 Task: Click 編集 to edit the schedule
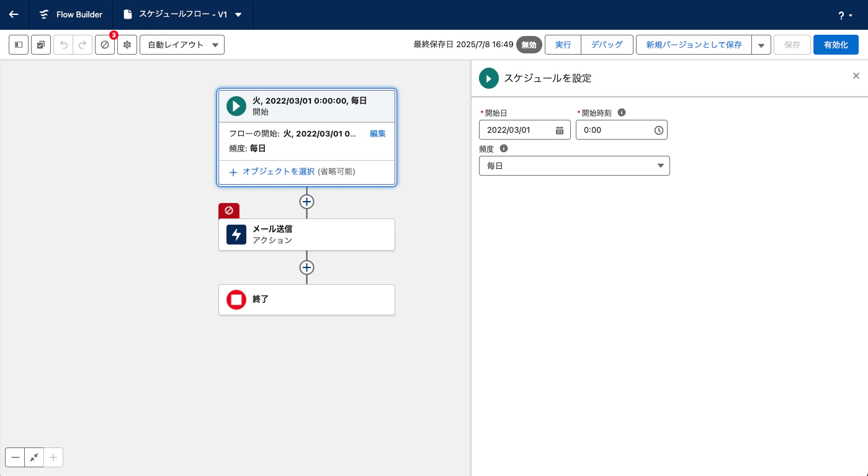(378, 133)
